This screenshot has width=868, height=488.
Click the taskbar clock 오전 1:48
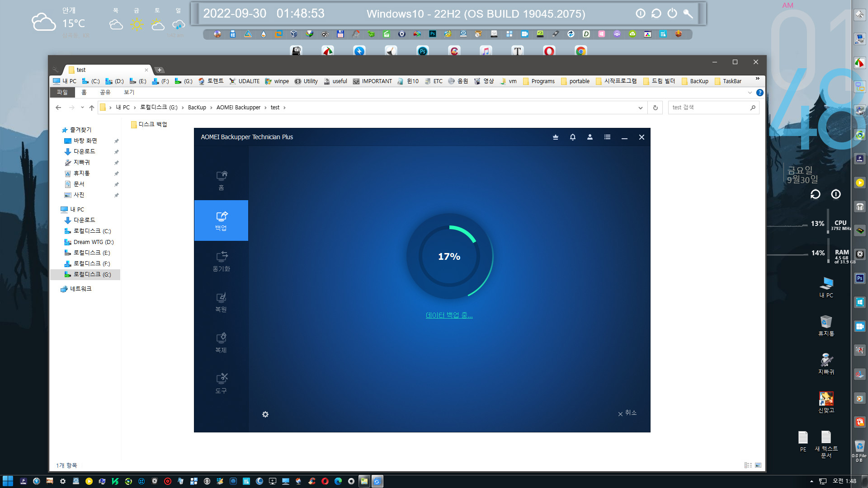point(844,481)
